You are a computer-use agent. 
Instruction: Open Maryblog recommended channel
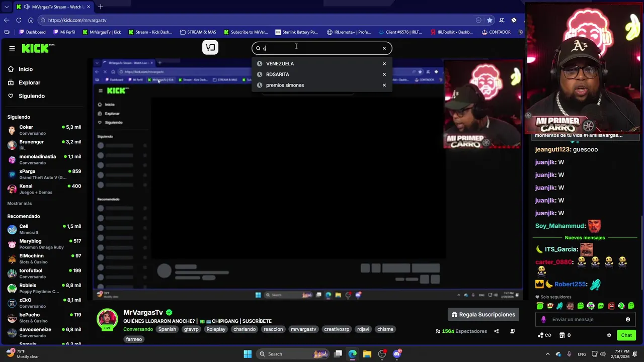pos(44,244)
